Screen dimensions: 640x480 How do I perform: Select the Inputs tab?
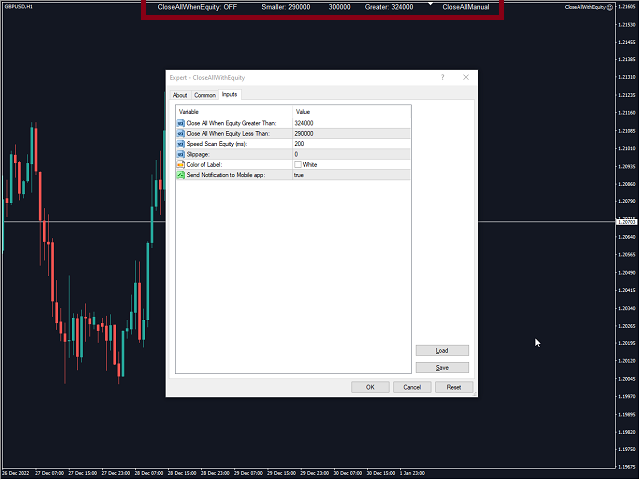(229, 94)
